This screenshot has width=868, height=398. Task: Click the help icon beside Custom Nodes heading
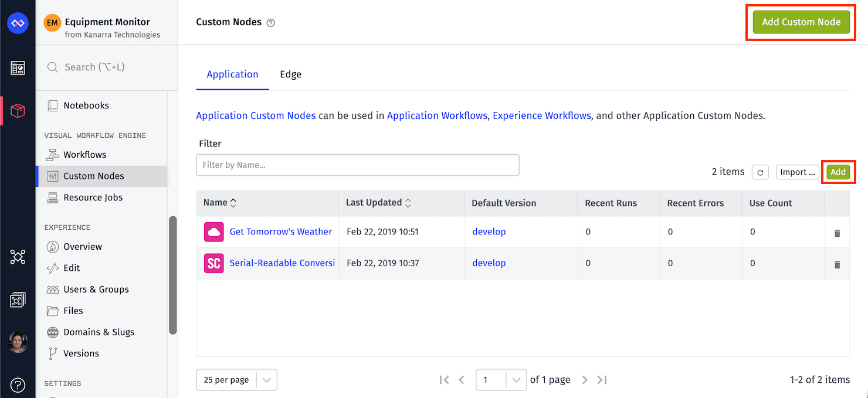pos(270,22)
